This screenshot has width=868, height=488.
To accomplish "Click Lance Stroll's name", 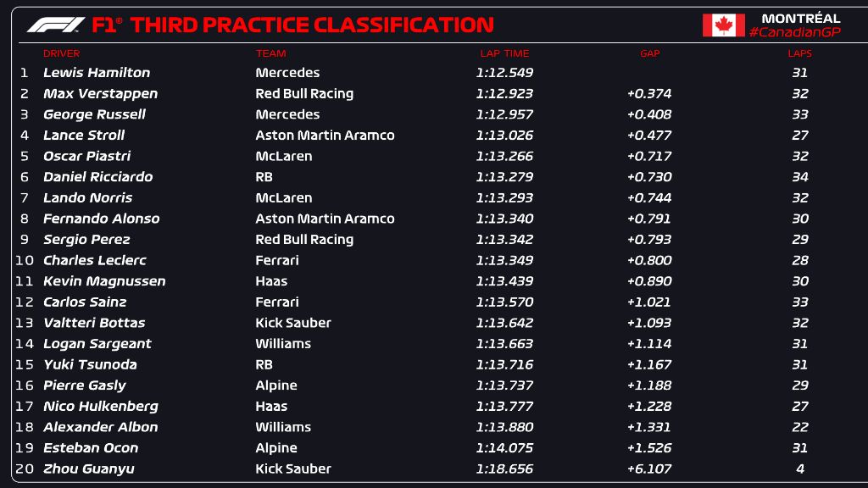I will click(x=84, y=136).
